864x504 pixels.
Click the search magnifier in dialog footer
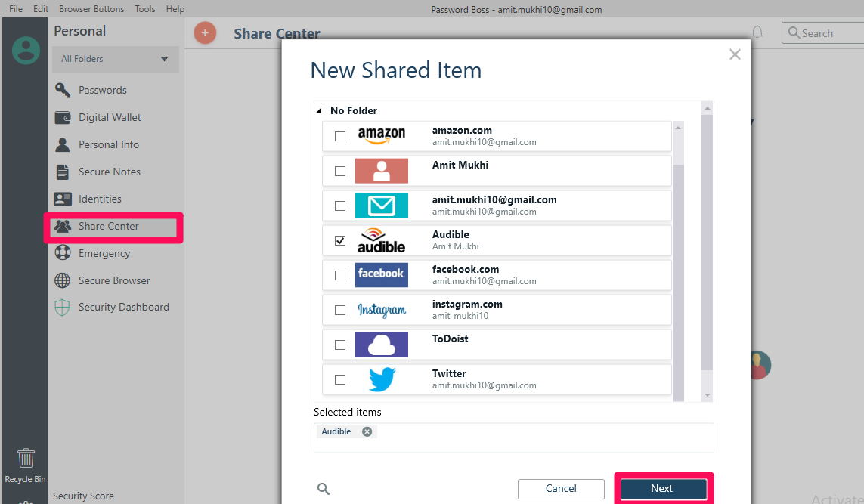pos(324,489)
